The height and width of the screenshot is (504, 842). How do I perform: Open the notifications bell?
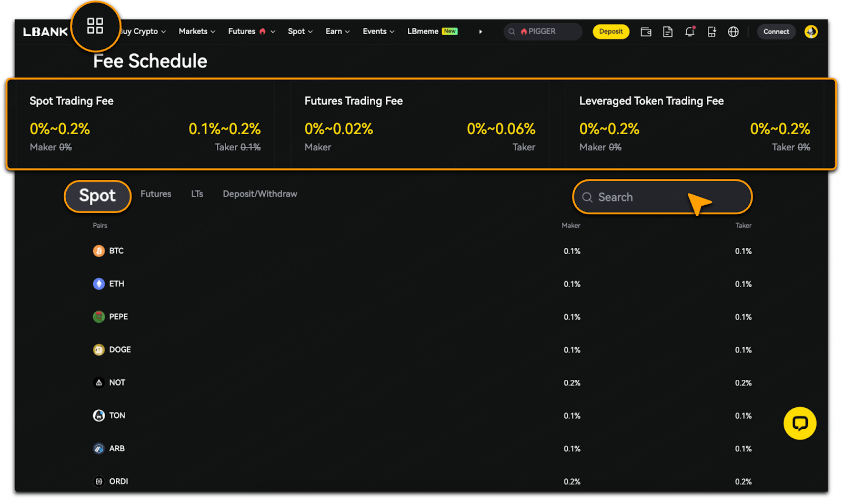689,32
